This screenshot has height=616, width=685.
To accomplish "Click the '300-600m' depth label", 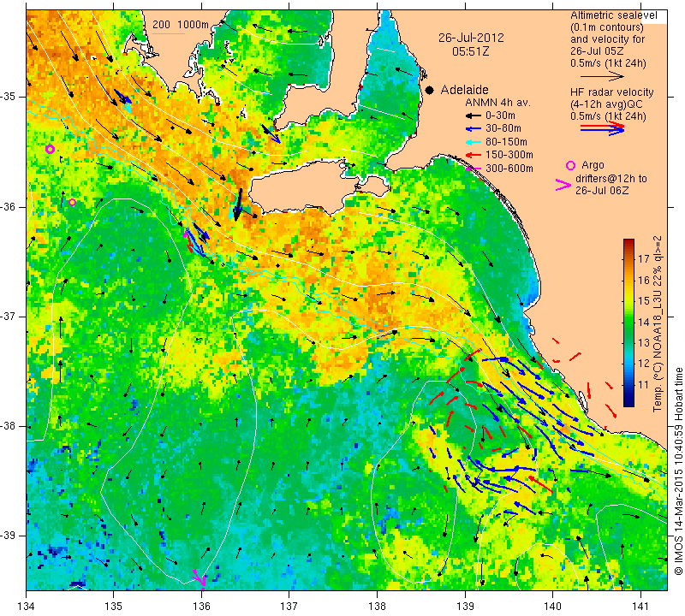I will [509, 168].
